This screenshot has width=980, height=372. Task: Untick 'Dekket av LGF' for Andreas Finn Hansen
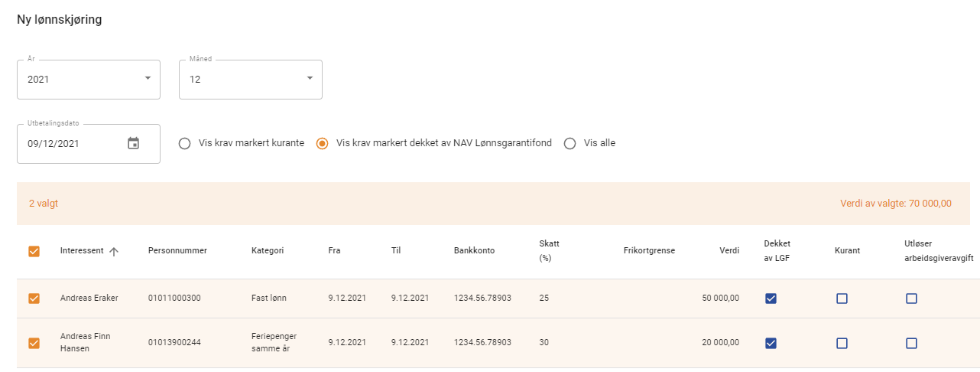(771, 343)
